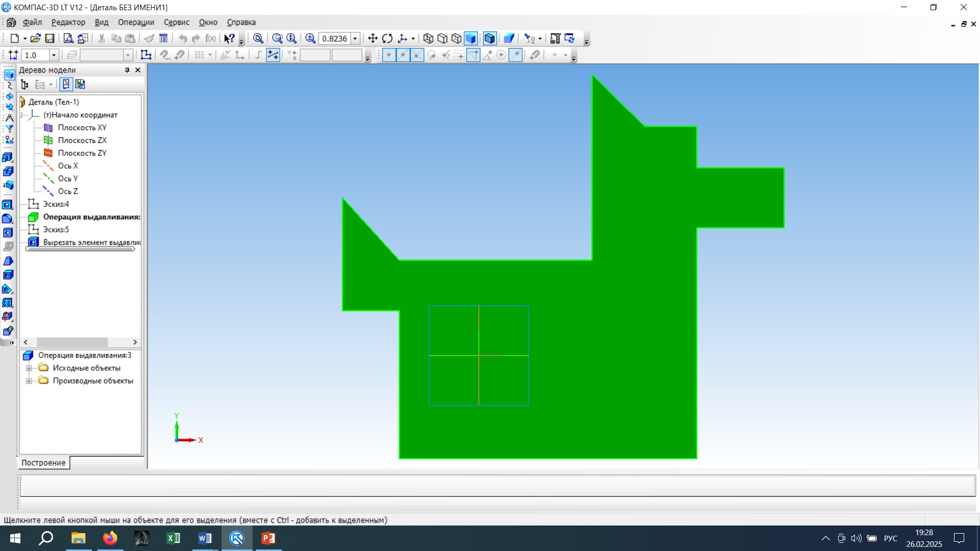Click the orientation axes icon

coord(403,38)
